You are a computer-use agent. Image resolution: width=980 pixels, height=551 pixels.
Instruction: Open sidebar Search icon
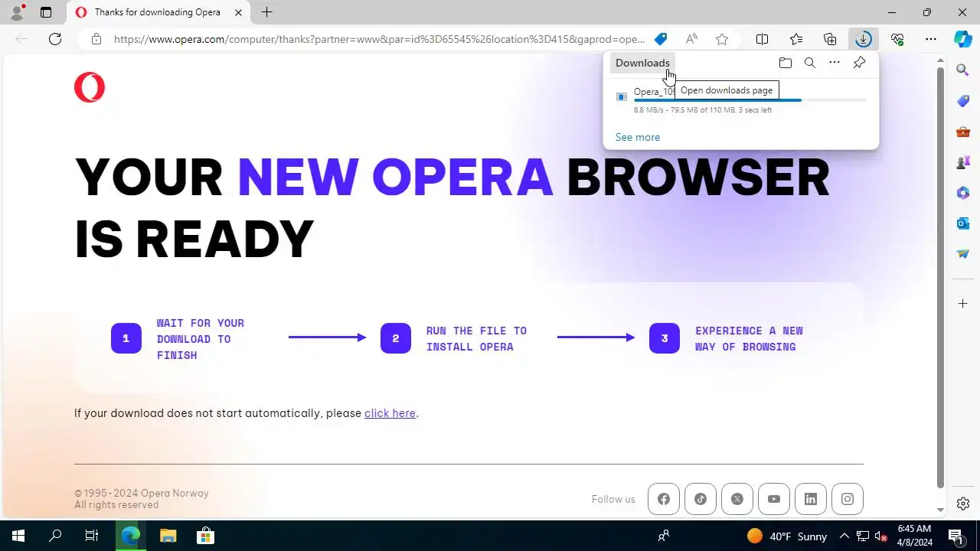963,70
